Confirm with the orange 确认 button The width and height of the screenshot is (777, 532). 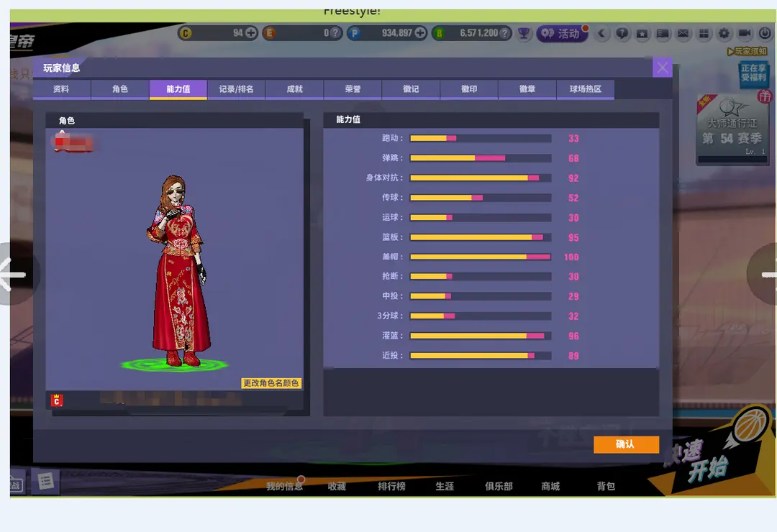pyautogui.click(x=626, y=444)
